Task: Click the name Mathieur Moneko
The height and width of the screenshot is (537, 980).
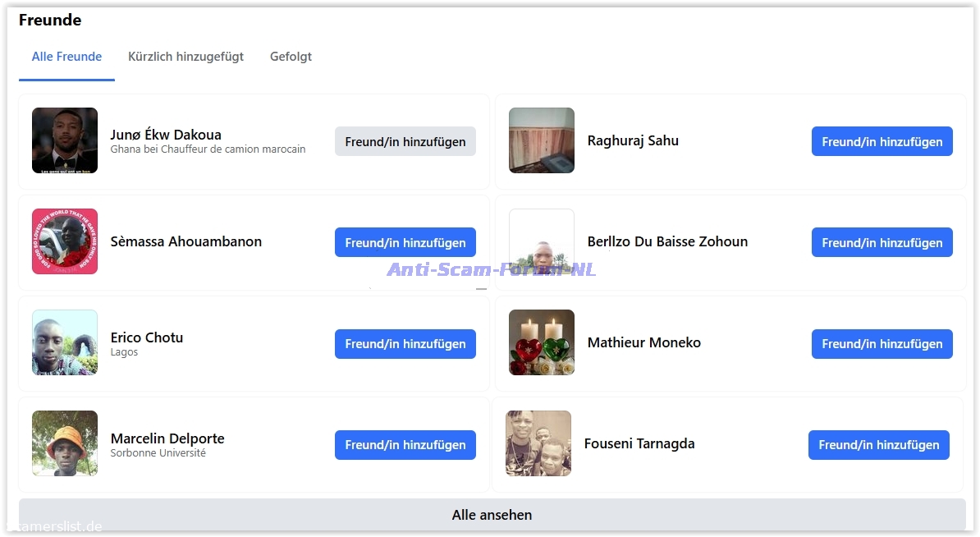Action: [x=643, y=342]
